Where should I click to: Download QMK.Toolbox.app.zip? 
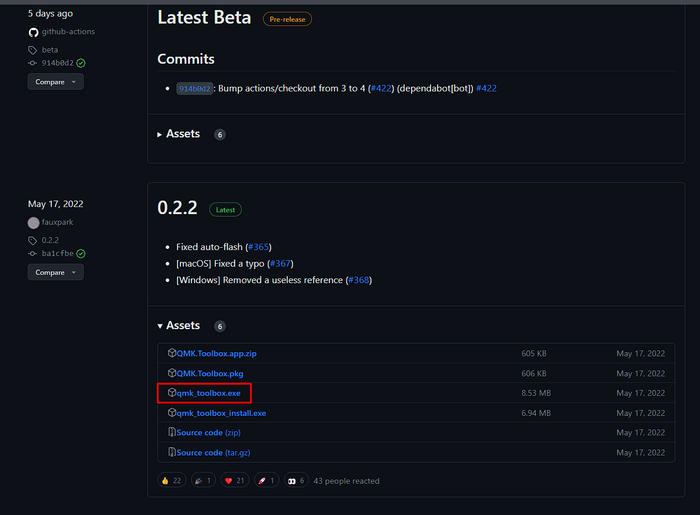coord(217,353)
